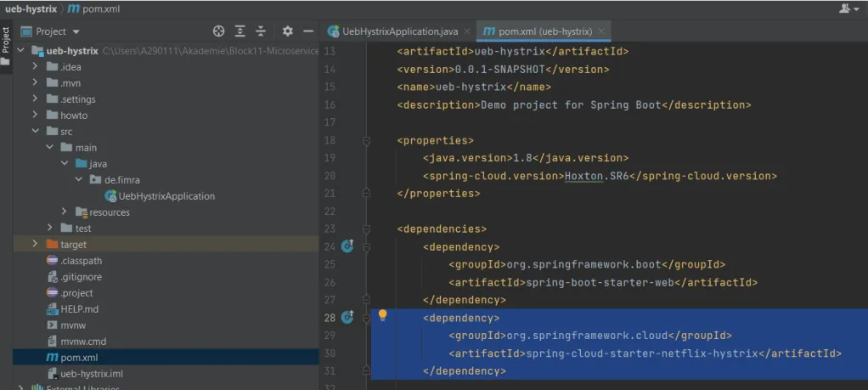Click the java.version 1.8 value
Viewport: 868px width, 390px height.
coord(522,158)
